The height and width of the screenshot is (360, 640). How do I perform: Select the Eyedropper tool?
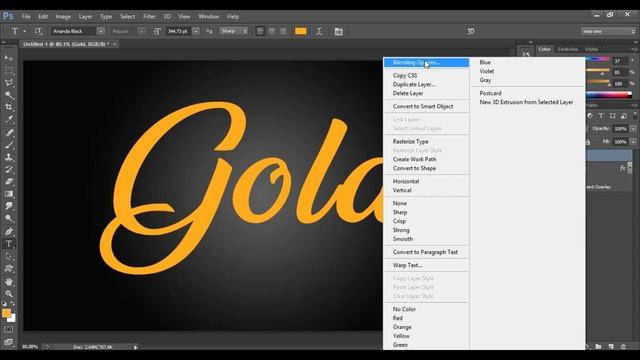tap(9, 120)
